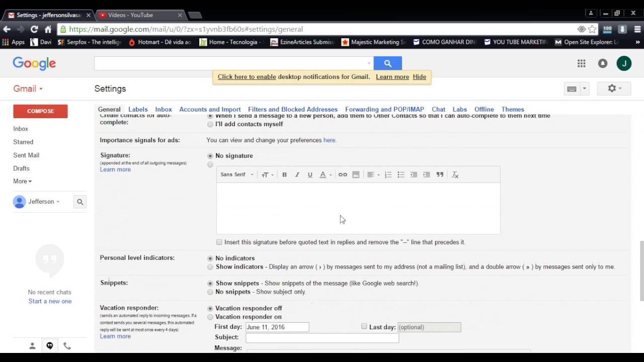Open Gmail product dropdown
This screenshot has width=644, height=362.
point(28,88)
